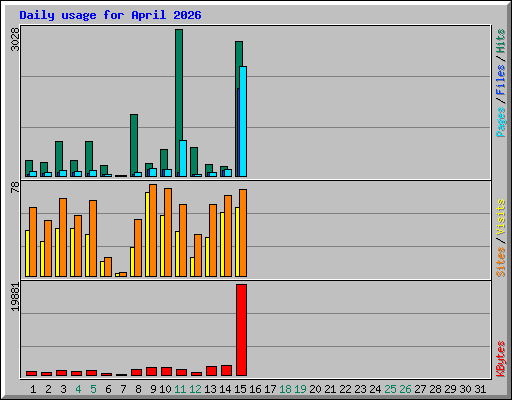The height and width of the screenshot is (400, 512).
Task: Select the orange Sites bar for day 15
Action: (243, 233)
